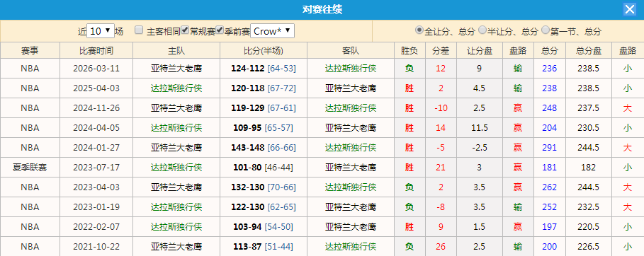Screen dimensions: 644x256
Task: Open 亚特兰大老鹰 away team on 2022-02-07
Action: 351,226
